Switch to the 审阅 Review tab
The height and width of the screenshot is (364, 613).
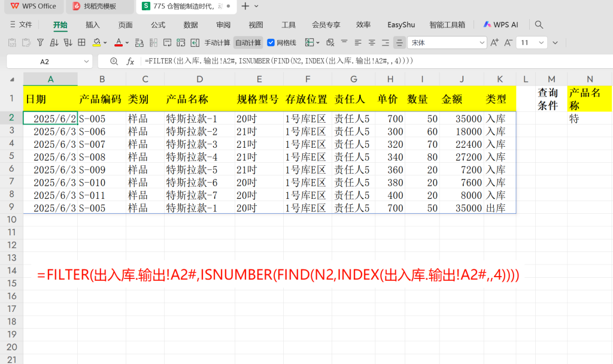[x=223, y=25]
